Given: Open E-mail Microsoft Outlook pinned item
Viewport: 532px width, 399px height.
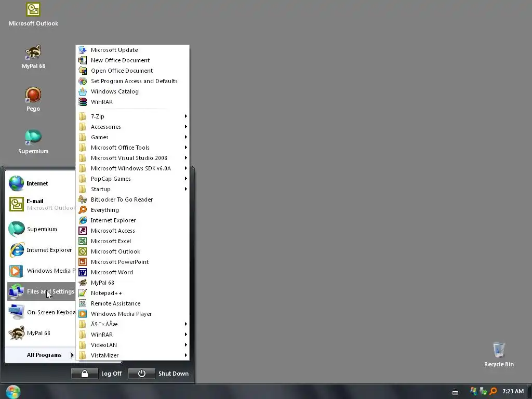Looking at the screenshot, I should point(41,204).
